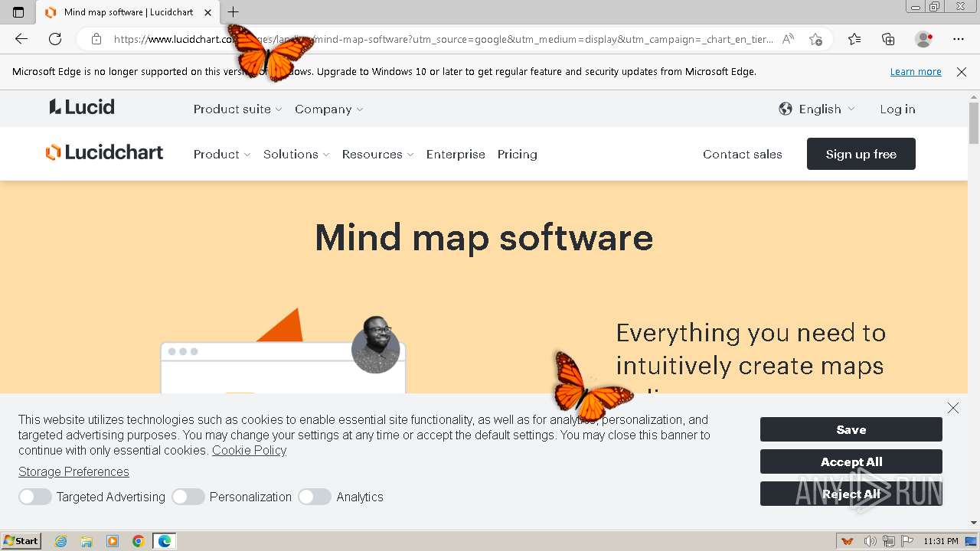
Task: Reload the page with the refresh icon
Action: coord(55,39)
